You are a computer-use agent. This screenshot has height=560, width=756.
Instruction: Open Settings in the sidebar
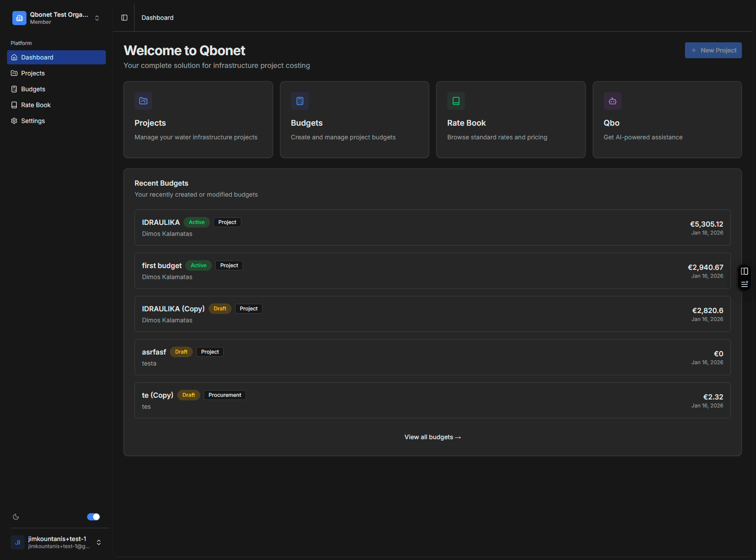(x=56, y=121)
